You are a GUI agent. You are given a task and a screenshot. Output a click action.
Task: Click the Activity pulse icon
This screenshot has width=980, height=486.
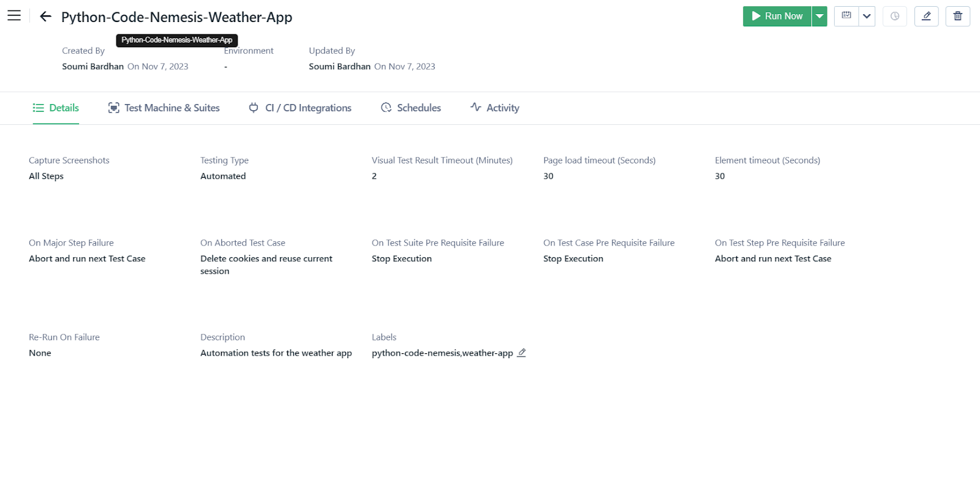click(476, 107)
